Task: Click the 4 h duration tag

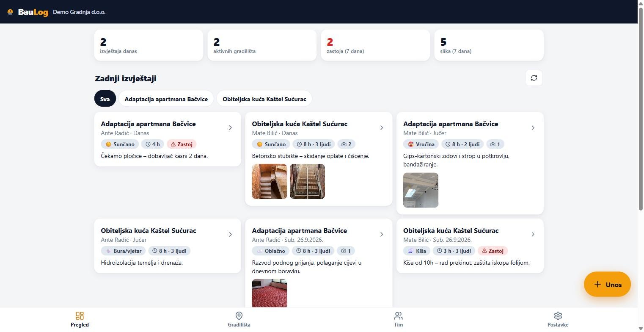Action: (x=153, y=144)
